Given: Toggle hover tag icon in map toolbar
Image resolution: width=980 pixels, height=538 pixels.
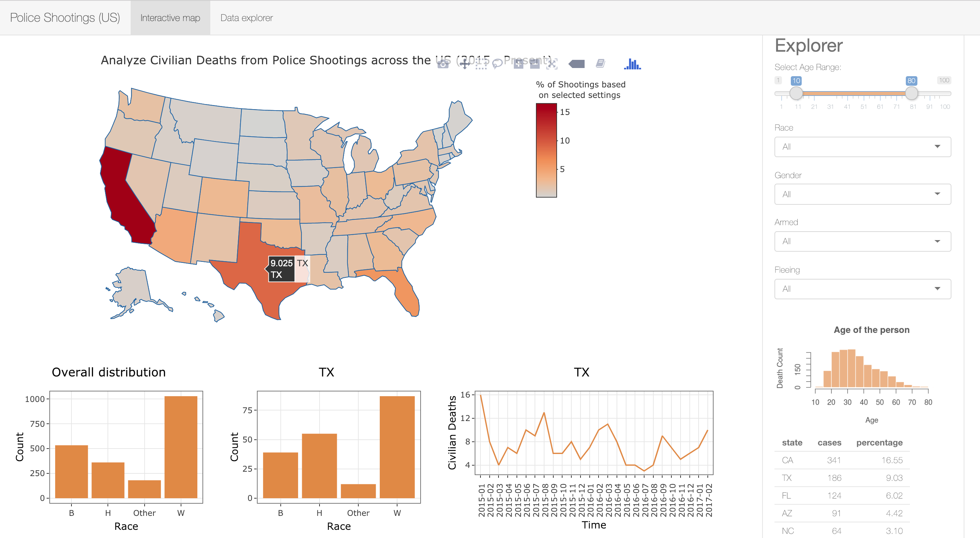Looking at the screenshot, I should (x=577, y=64).
